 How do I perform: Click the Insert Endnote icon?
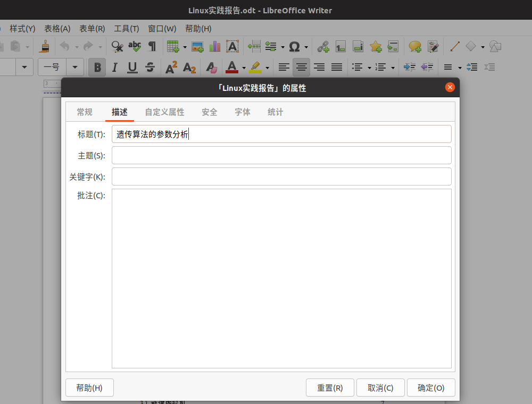pos(358,47)
